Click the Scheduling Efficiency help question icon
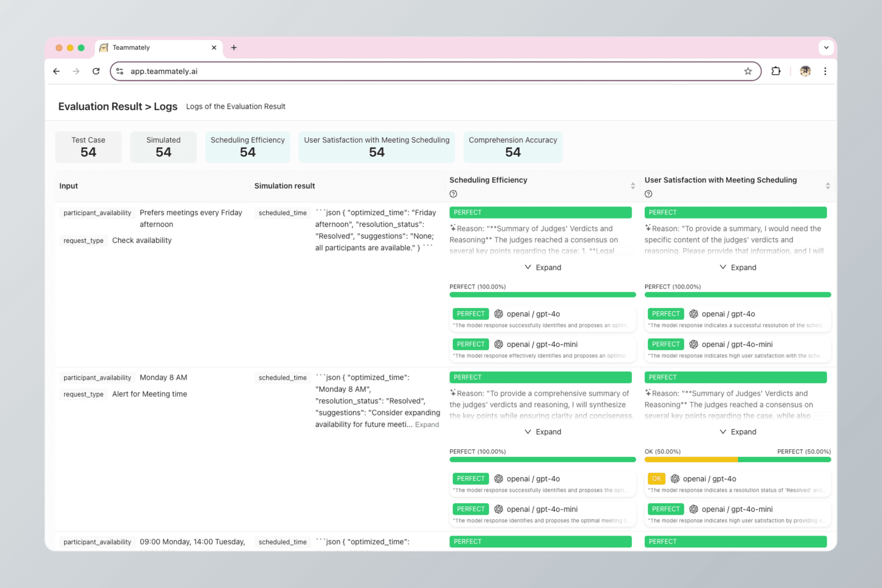The image size is (882, 588). click(453, 194)
